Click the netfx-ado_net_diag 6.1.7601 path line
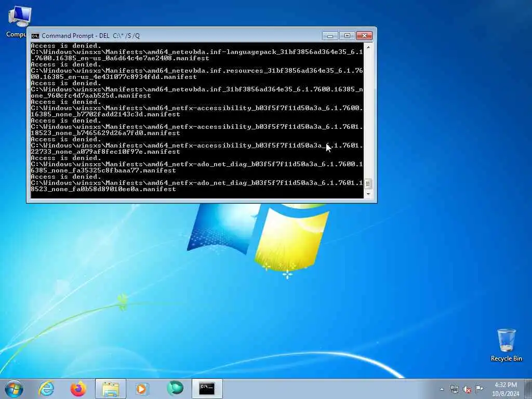Viewport: 532px width, 399px height. click(197, 183)
